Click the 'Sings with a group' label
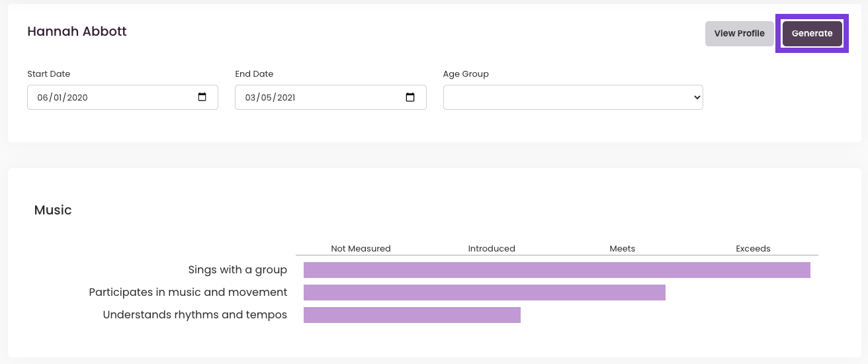This screenshot has width=868, height=364. coord(238,270)
